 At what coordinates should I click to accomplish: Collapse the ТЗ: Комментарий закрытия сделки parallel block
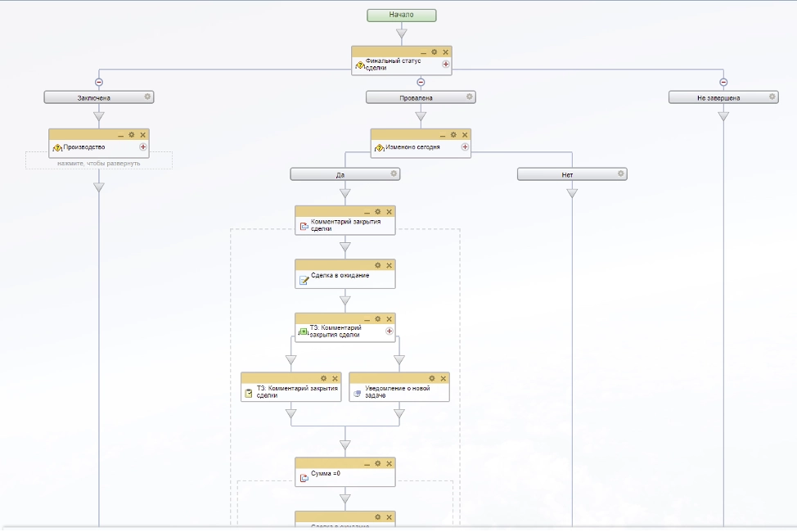coord(367,319)
